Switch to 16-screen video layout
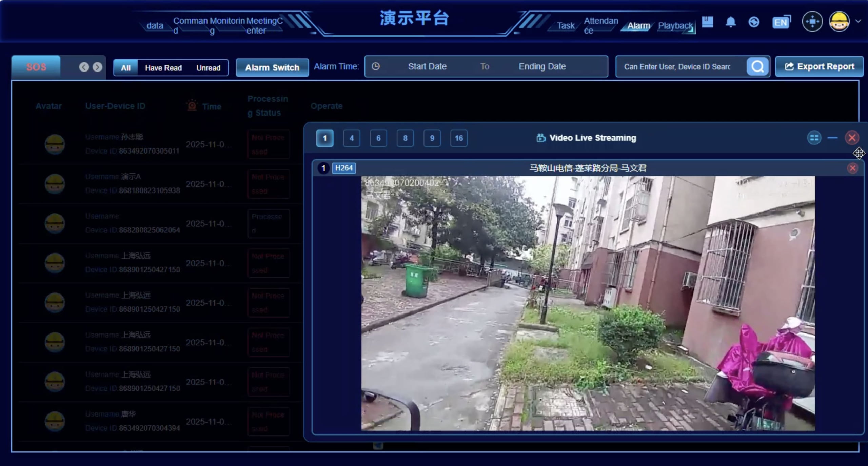 458,138
